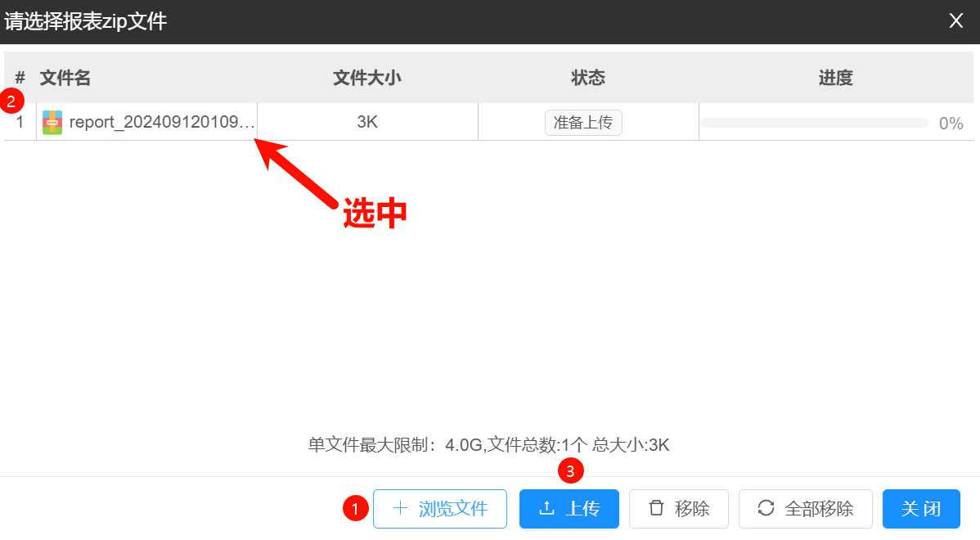Click the 0% progress percentage text
The image size is (980, 540).
(x=951, y=124)
